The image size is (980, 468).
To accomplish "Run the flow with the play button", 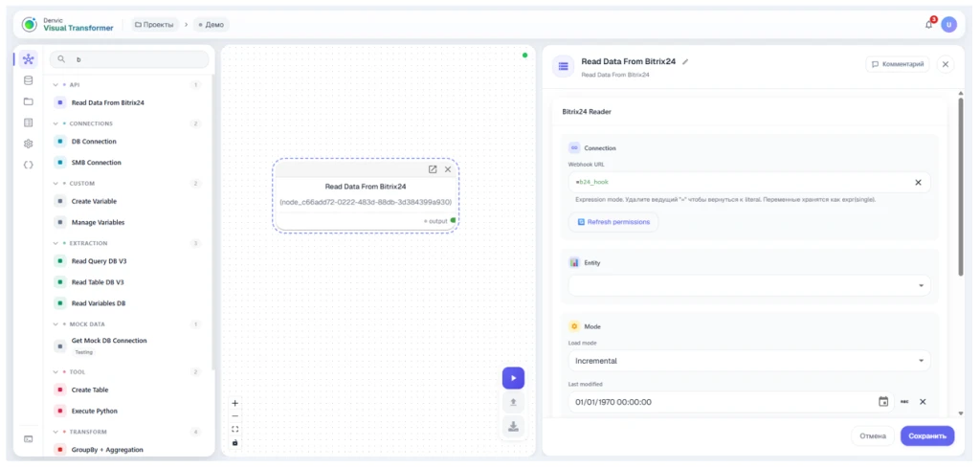I will (513, 378).
